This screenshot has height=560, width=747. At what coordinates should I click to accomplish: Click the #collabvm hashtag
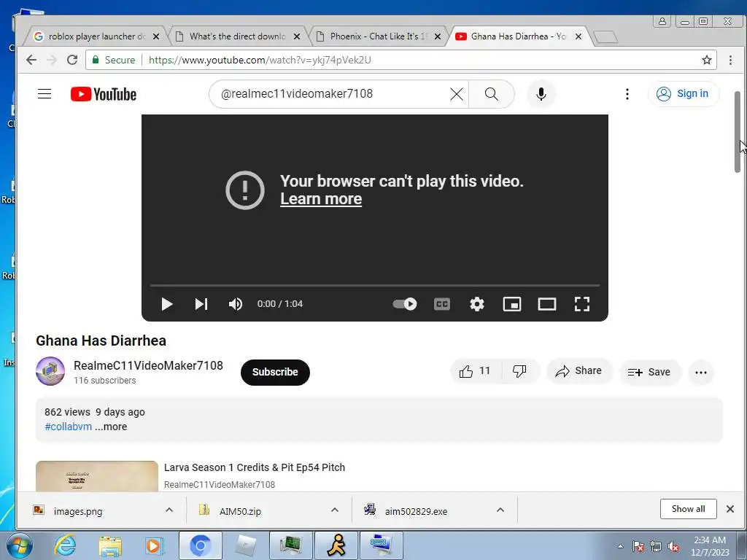pyautogui.click(x=68, y=427)
